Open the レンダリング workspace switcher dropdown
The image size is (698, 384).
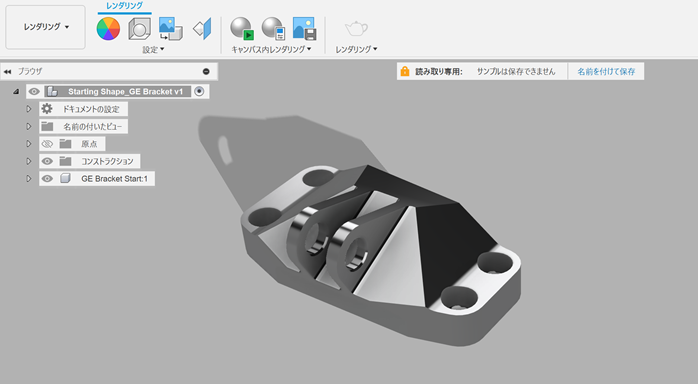(45, 27)
